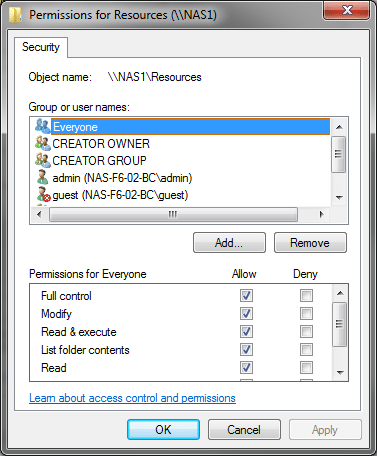Click the Modify permission label
Image resolution: width=377 pixels, height=456 pixels.
[56, 314]
